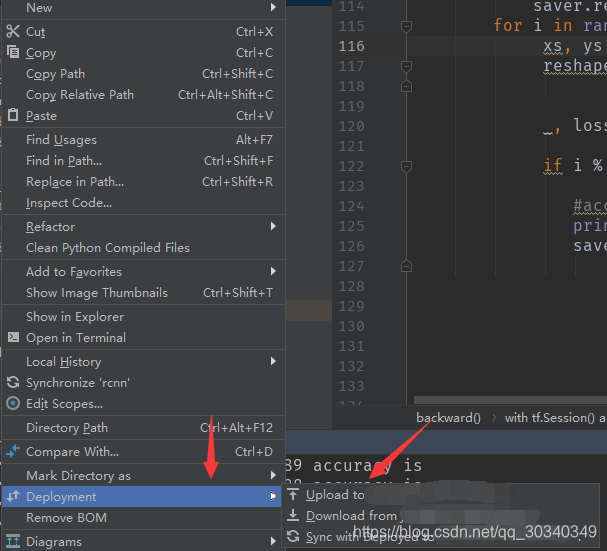
Task: Expand the Diagrams submenu arrow
Action: (x=273, y=541)
